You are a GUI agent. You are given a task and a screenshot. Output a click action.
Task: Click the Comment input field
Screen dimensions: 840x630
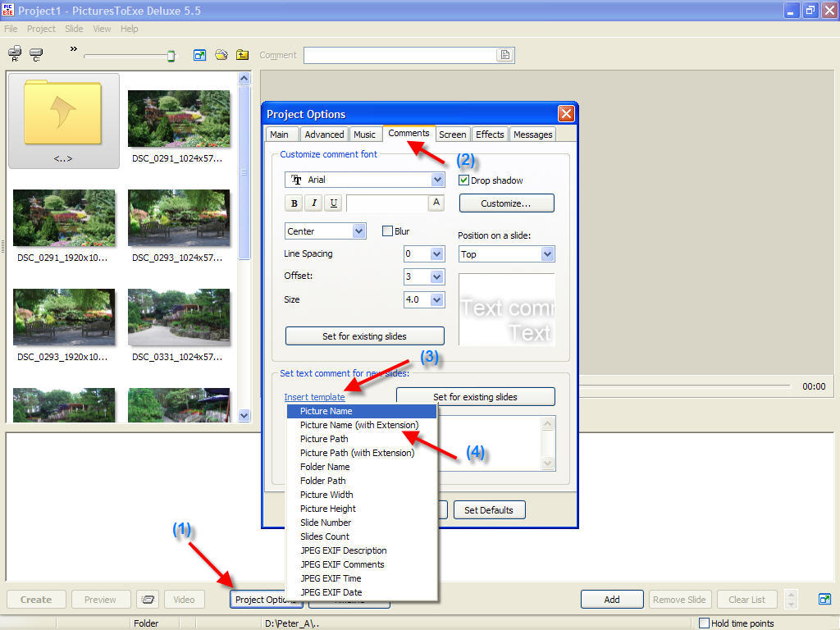click(x=401, y=55)
